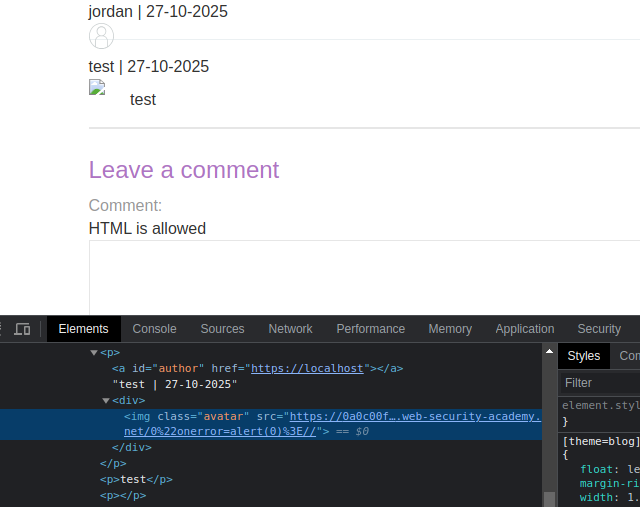The width and height of the screenshot is (640, 507).
Task: Select the Memory tab
Action: (x=450, y=329)
